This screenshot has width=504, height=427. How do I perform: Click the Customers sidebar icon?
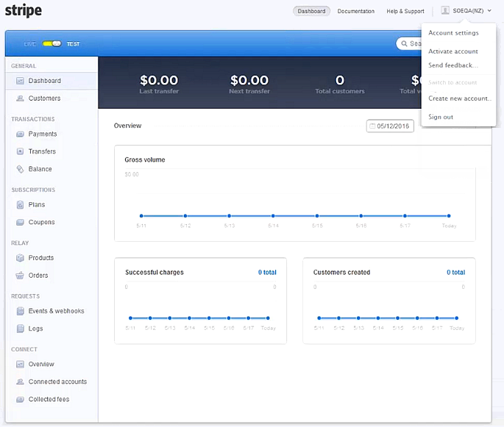20,98
